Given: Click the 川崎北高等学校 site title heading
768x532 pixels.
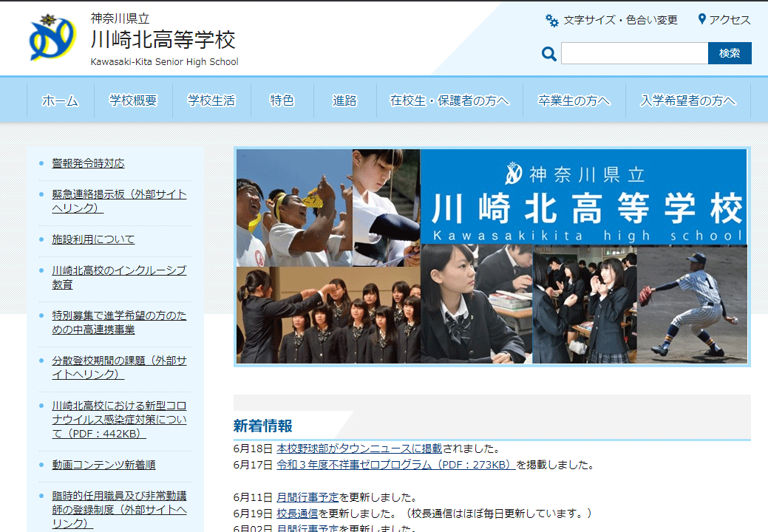Looking at the screenshot, I should pos(163,40).
